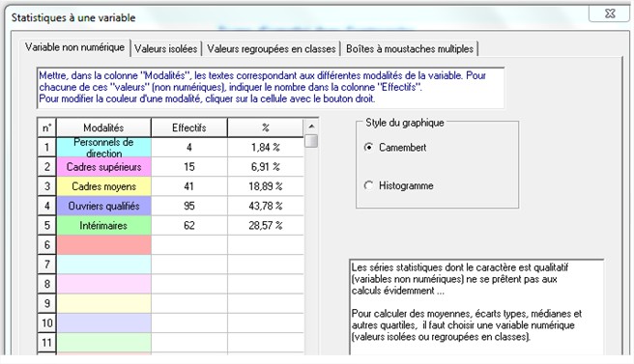Click the empty red modality cell in row 6

104,245
